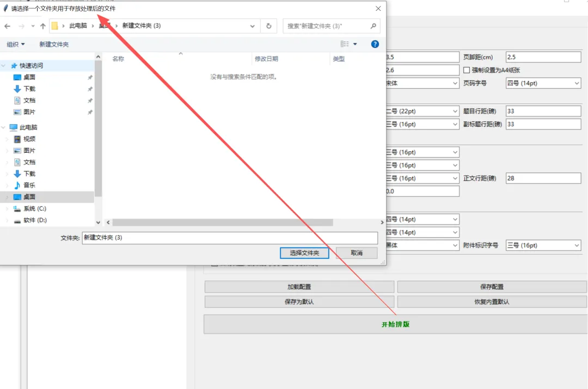588x389 pixels.
Task: Click the navigation pane vertical scrollbar
Action: tap(98, 128)
